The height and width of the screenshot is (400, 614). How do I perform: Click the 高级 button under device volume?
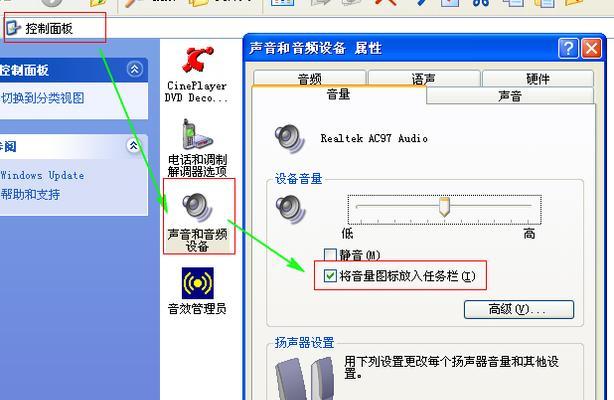(x=517, y=310)
